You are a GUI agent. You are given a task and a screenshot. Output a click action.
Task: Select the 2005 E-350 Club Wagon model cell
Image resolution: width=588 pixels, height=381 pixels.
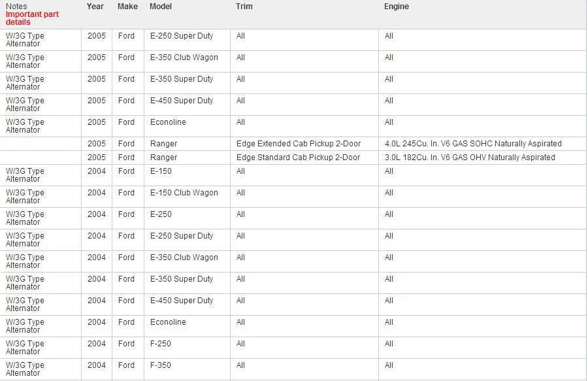(184, 58)
